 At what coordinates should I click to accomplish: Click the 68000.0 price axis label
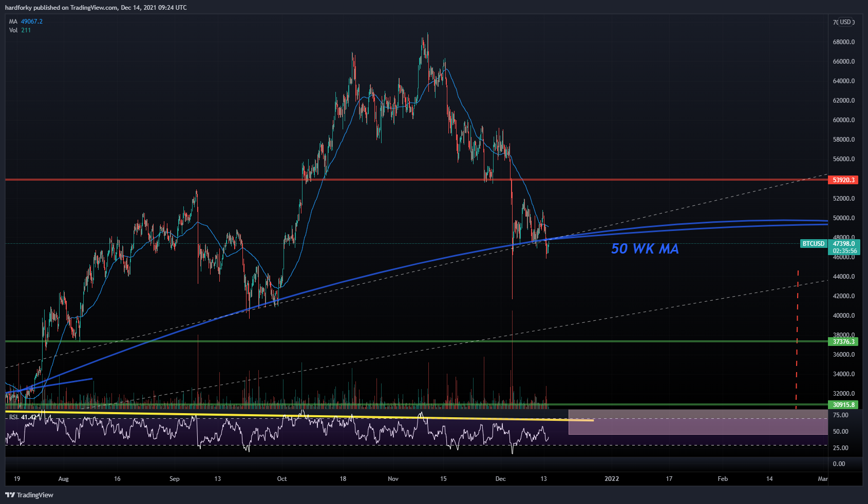[x=844, y=42]
